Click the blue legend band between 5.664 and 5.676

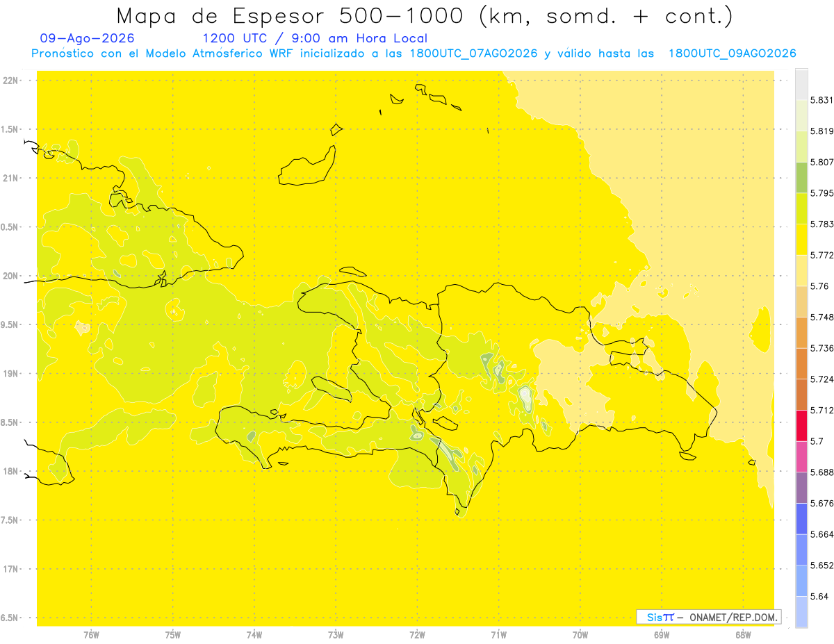coord(801,518)
